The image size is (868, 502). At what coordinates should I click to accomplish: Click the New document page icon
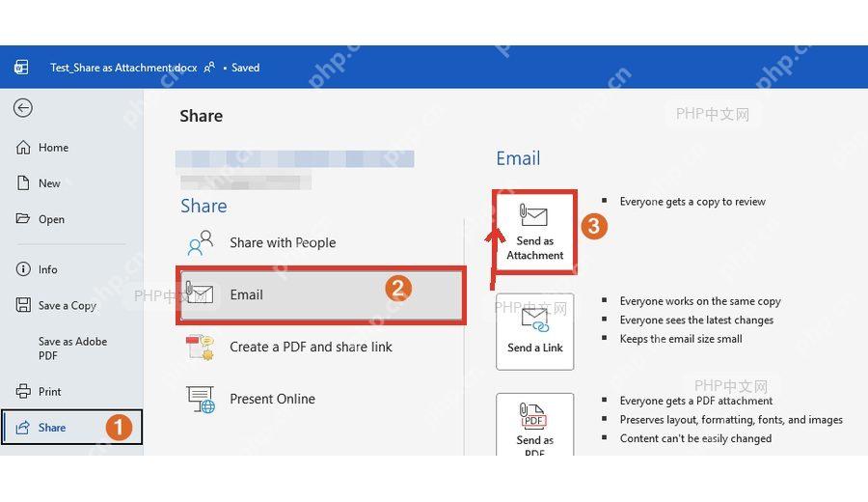(x=23, y=182)
